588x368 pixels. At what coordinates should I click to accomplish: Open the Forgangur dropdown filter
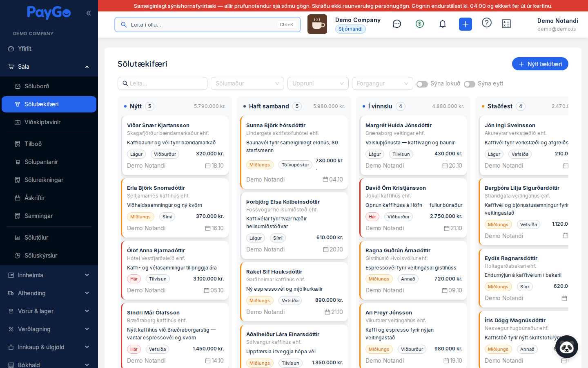click(x=383, y=83)
